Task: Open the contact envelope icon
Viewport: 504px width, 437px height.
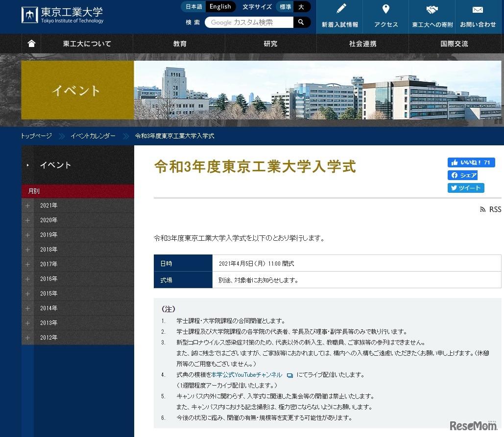Action: tap(478, 9)
